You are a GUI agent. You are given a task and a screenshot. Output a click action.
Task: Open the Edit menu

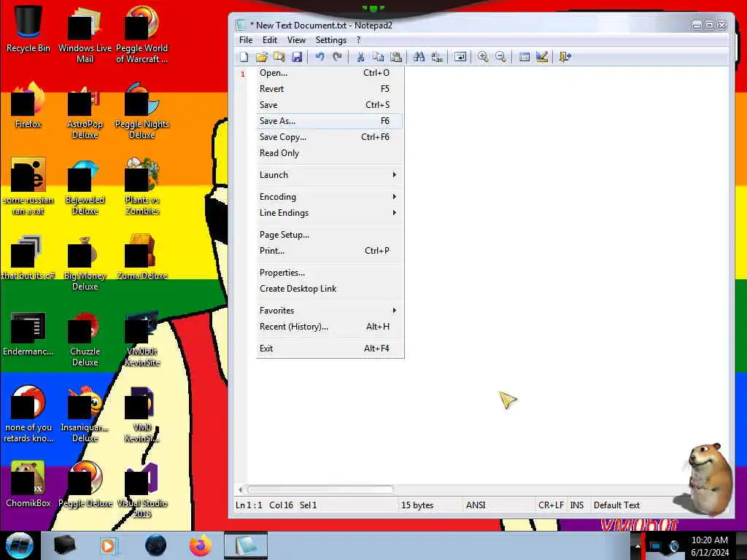coord(270,40)
